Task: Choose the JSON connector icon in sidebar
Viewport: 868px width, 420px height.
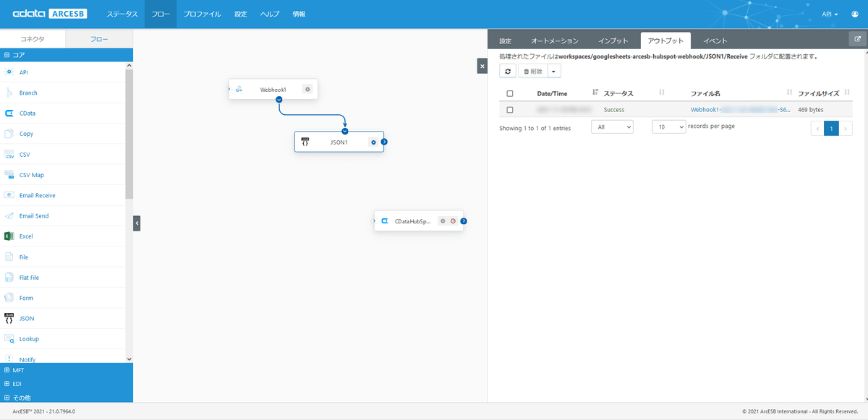Action: (x=9, y=318)
